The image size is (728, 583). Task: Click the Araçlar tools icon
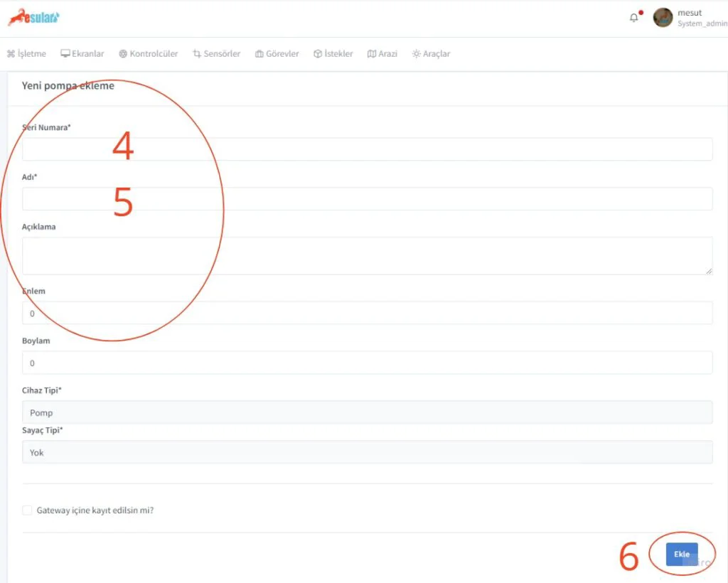tap(416, 54)
